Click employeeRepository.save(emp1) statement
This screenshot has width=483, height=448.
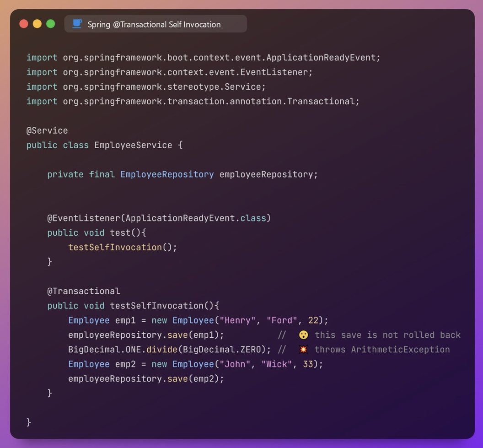[146, 335]
